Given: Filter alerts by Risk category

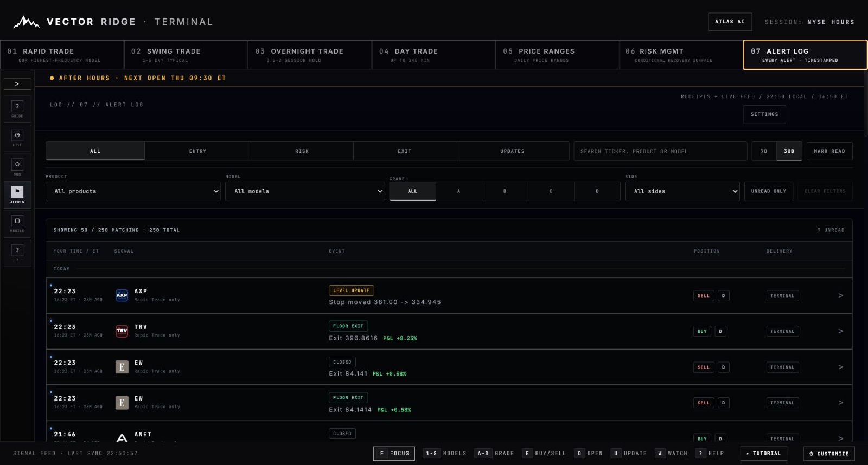Looking at the screenshot, I should point(302,151).
